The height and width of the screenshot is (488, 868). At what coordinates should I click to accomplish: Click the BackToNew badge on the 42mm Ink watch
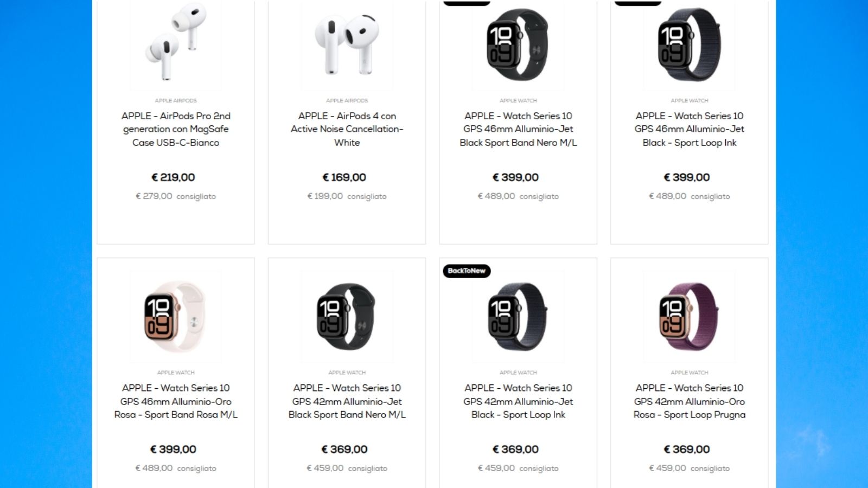tap(467, 271)
